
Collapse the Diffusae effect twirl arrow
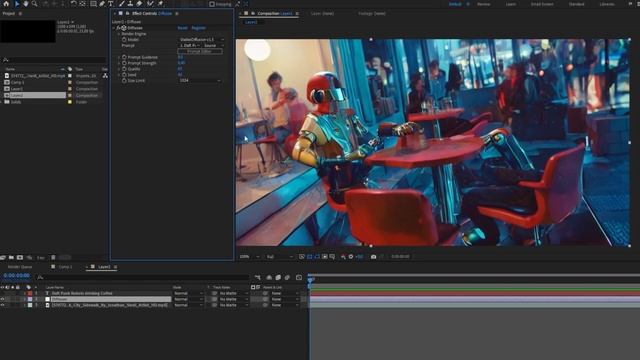tap(114, 28)
